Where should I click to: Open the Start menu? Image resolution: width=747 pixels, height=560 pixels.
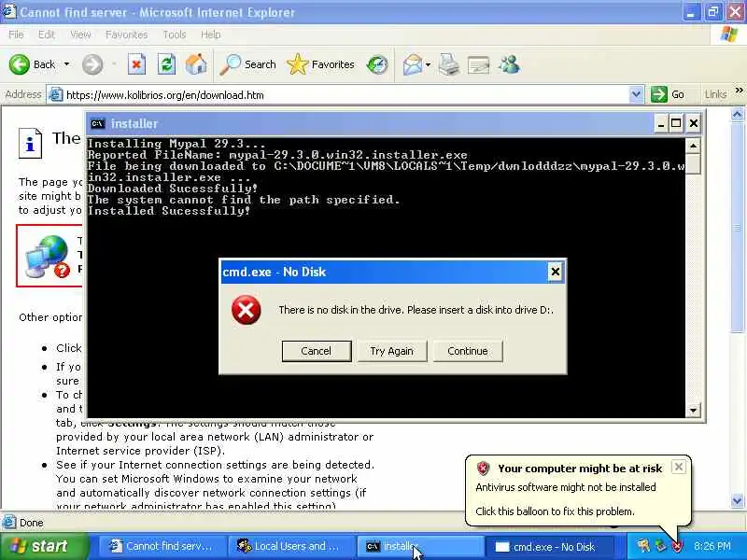click(x=44, y=546)
